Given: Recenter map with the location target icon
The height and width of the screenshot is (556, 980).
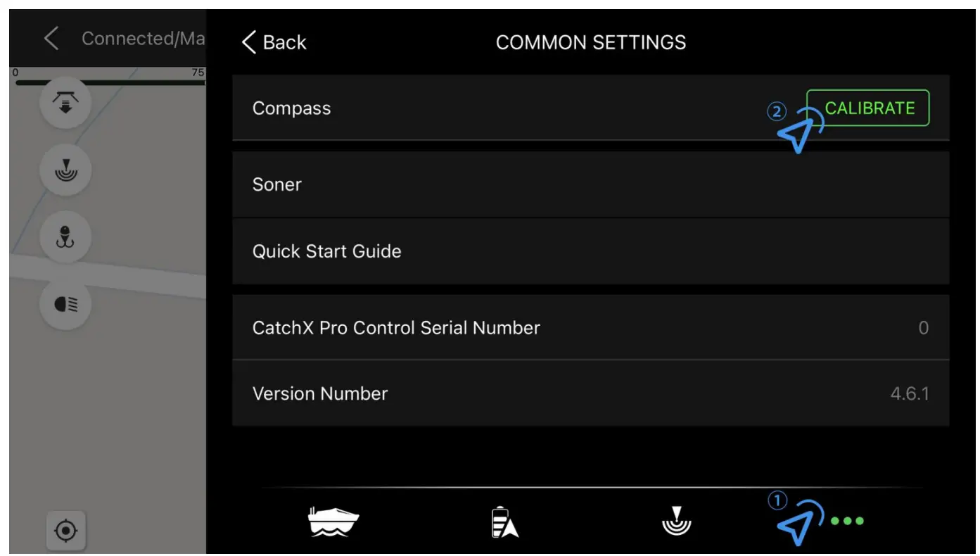Looking at the screenshot, I should coord(66,531).
